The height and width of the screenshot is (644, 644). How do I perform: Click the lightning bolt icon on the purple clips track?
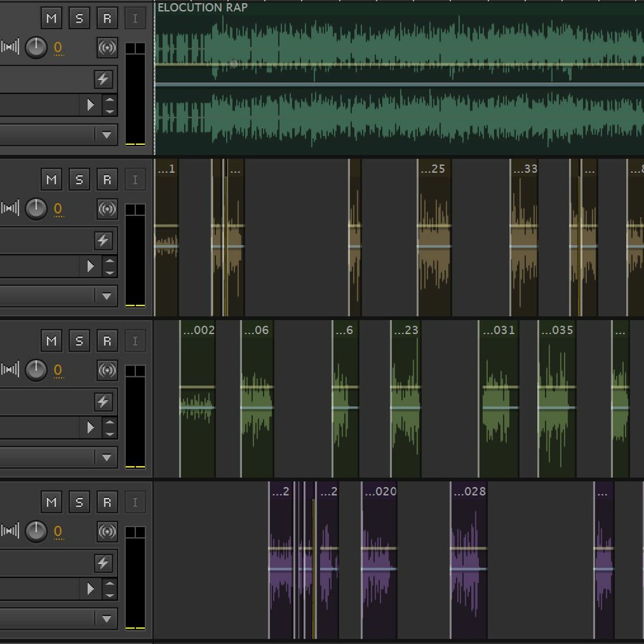pyautogui.click(x=103, y=563)
